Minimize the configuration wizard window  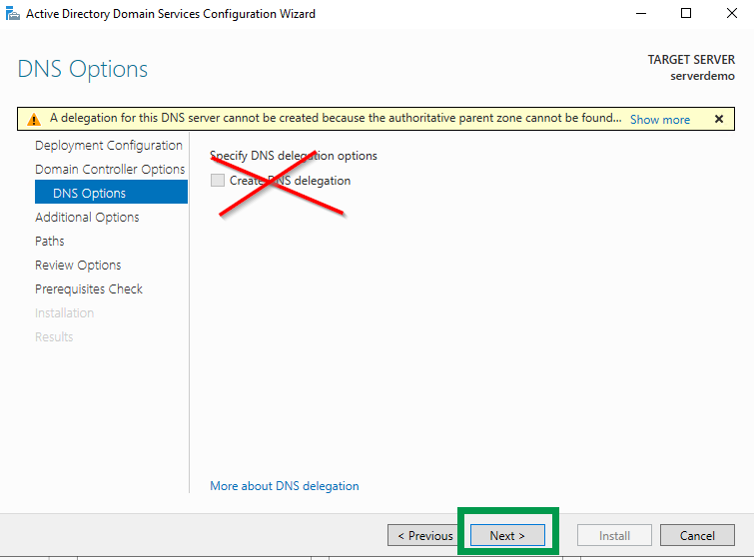pyautogui.click(x=638, y=14)
